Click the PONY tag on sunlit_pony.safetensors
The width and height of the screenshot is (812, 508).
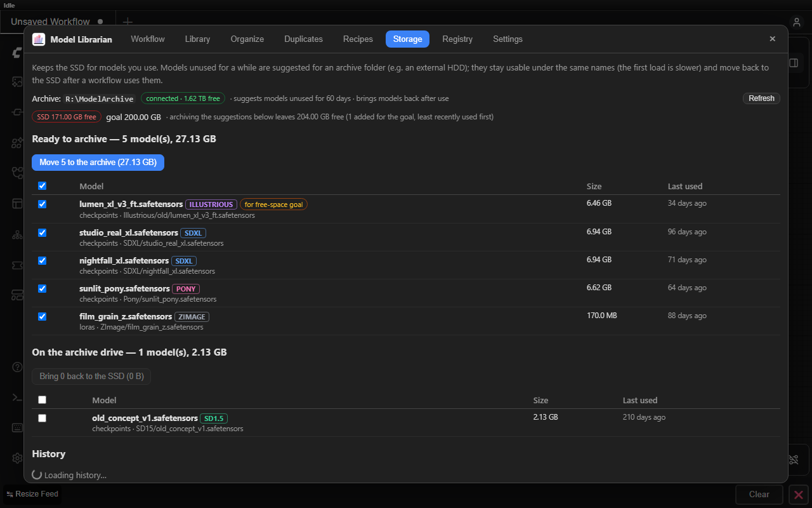tap(186, 289)
